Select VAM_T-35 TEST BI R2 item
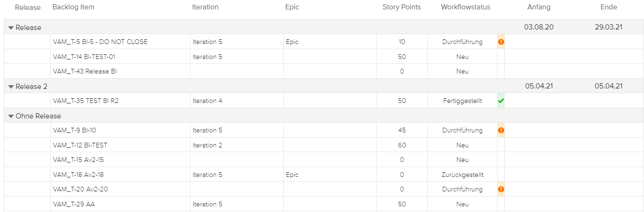 tap(83, 101)
